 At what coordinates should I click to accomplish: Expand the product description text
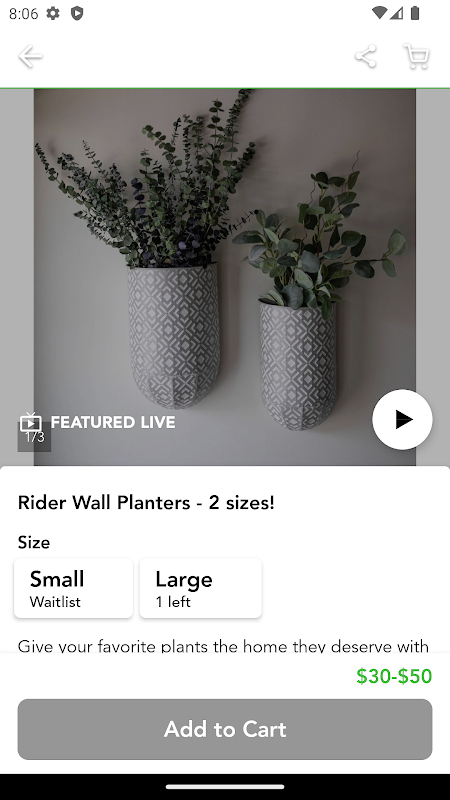click(x=223, y=646)
